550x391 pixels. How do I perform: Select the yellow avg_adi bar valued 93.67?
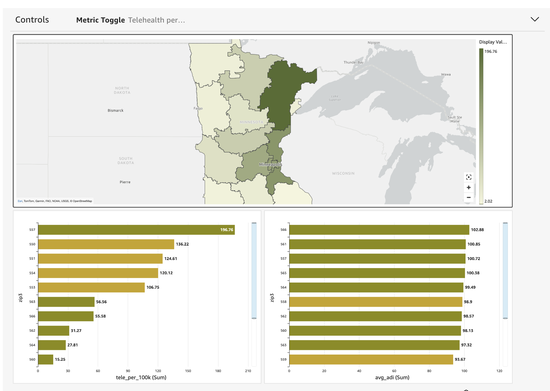coord(371,359)
